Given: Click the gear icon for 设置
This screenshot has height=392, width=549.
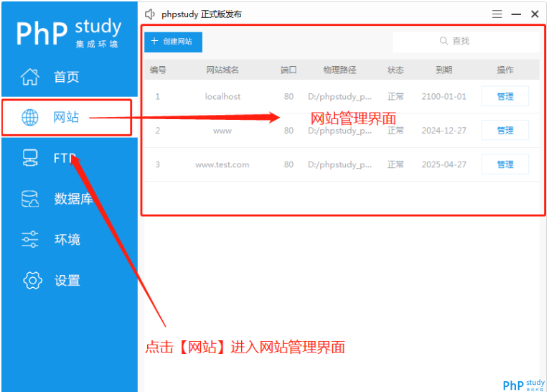Looking at the screenshot, I should tap(32, 280).
